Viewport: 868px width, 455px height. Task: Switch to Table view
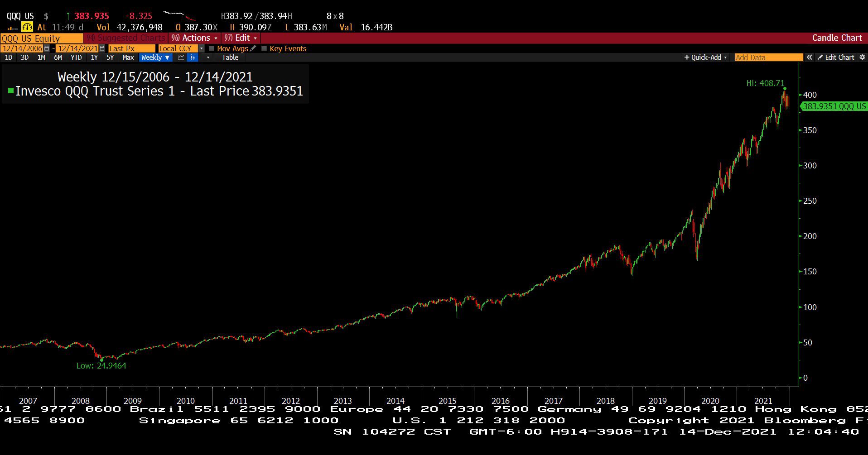(230, 57)
